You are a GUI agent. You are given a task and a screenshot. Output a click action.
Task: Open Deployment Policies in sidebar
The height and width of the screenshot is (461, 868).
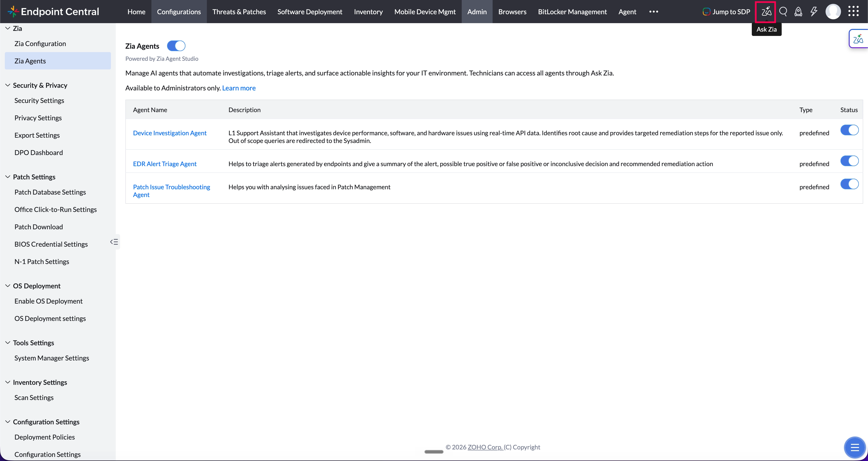pos(58,437)
